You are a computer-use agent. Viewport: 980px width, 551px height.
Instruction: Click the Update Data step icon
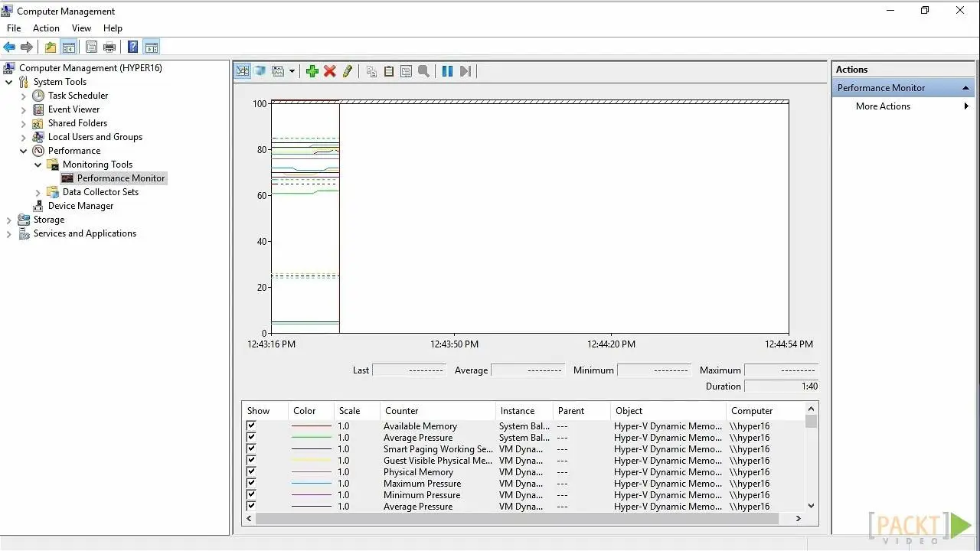pyautogui.click(x=465, y=71)
